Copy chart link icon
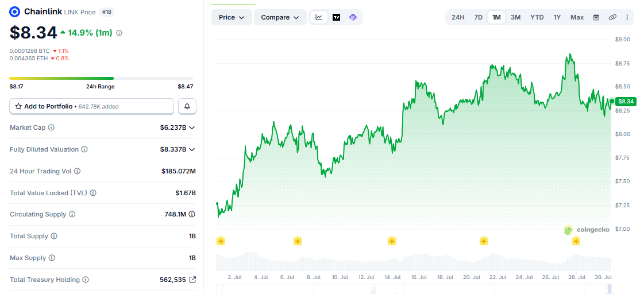The image size is (644, 294). (612, 17)
